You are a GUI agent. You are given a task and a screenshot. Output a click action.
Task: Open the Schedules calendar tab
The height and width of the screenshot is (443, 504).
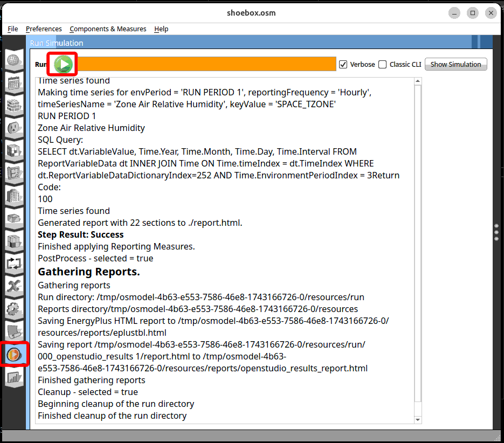click(14, 83)
